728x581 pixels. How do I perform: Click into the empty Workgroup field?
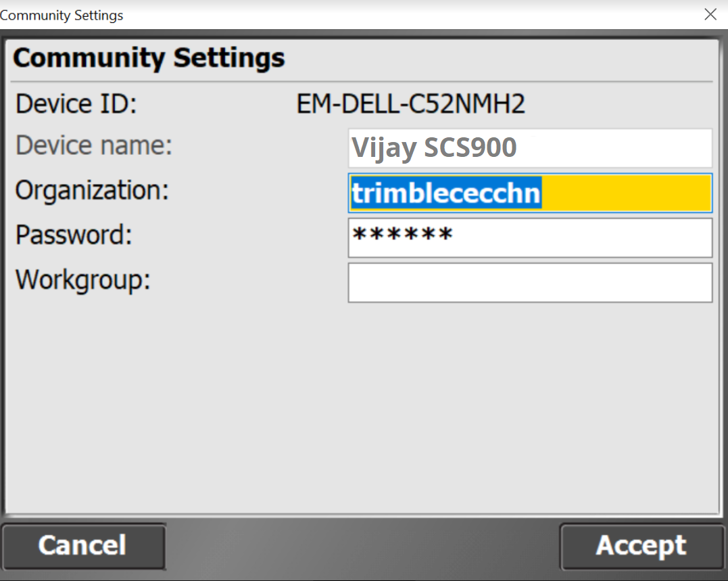coord(530,282)
